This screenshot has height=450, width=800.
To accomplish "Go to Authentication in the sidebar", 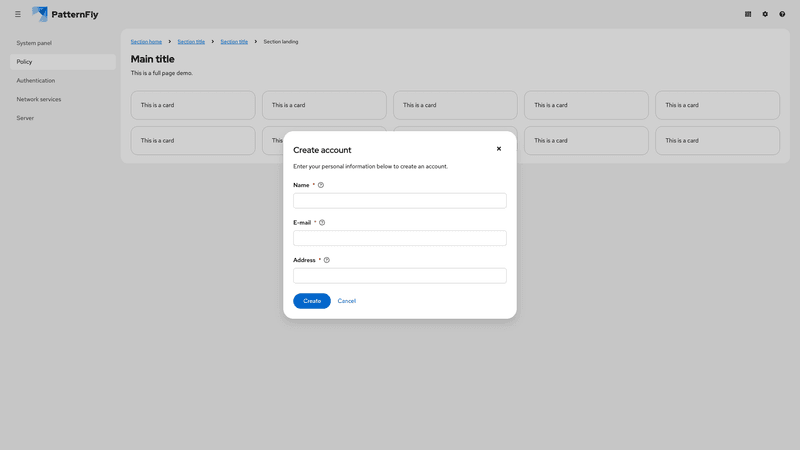I will (36, 81).
